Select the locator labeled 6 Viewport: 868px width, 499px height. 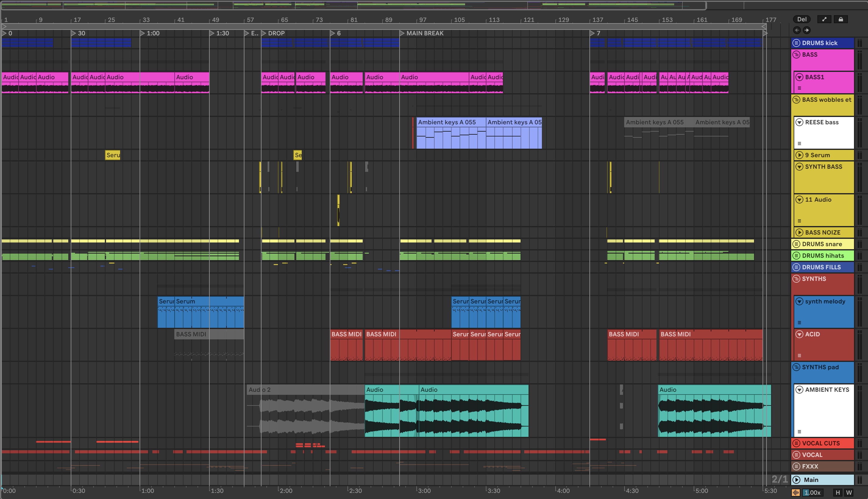point(336,33)
